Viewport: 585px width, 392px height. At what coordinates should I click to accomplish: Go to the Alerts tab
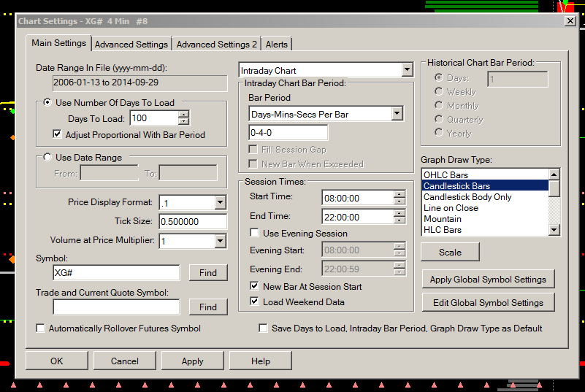click(277, 44)
